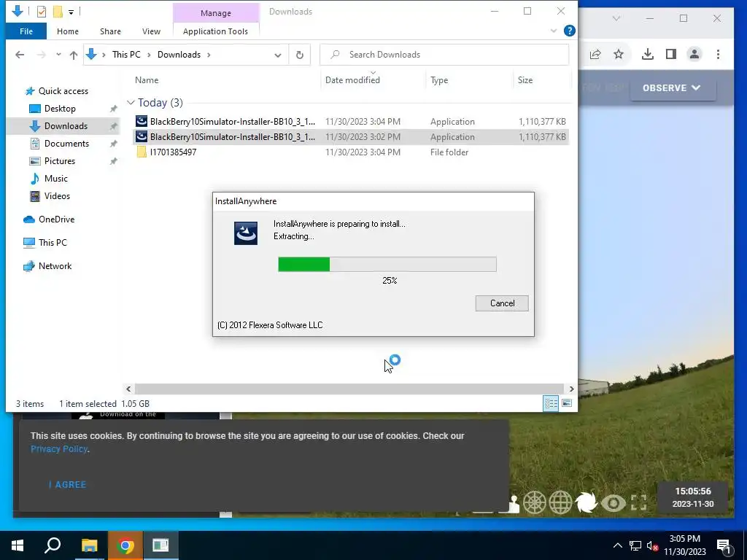The image size is (747, 560).
Task: Switch to the Home ribbon tab
Action: 68,31
